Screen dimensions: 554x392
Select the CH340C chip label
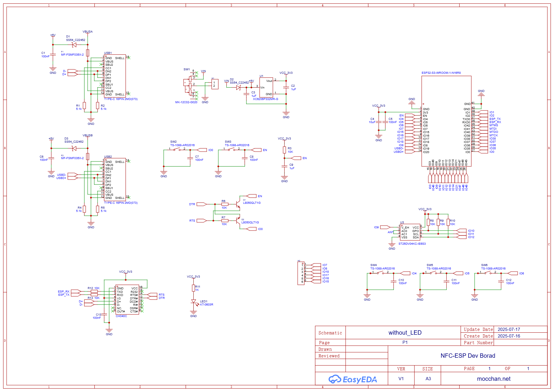[121, 316]
